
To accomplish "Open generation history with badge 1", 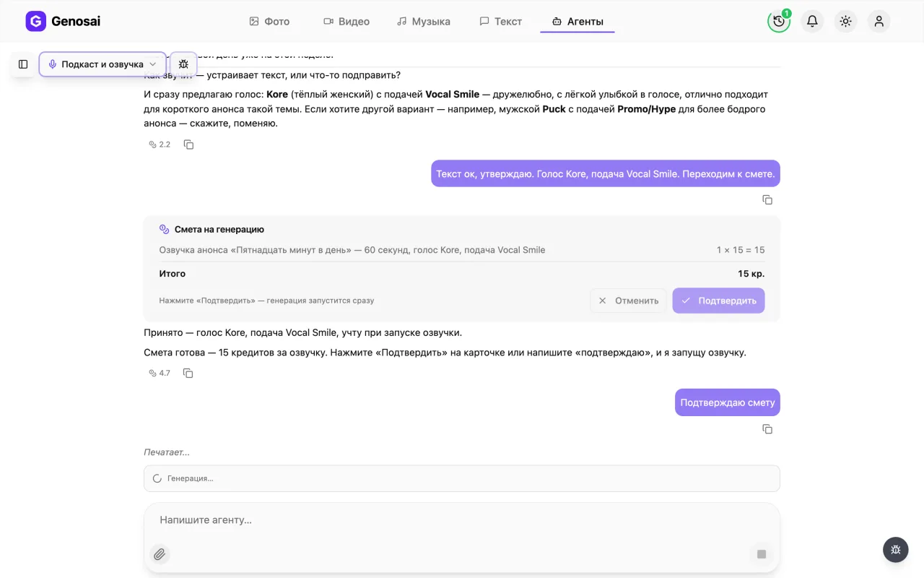I will pos(779,22).
